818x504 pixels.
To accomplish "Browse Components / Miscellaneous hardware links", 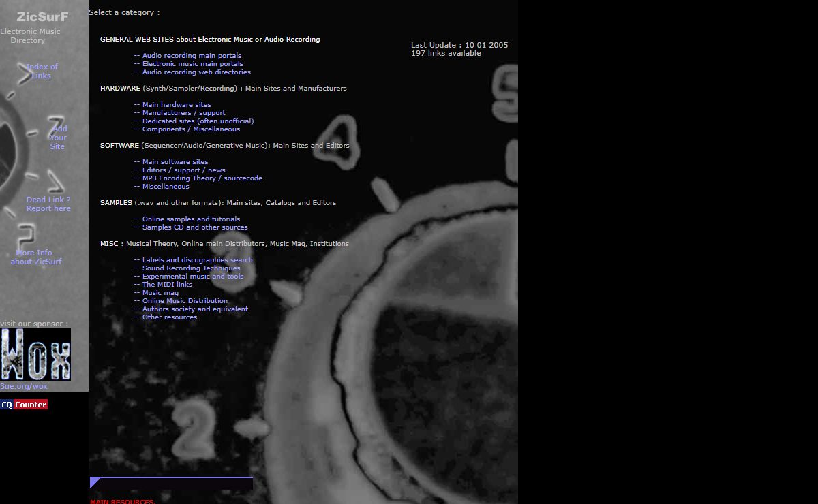I will coord(191,129).
